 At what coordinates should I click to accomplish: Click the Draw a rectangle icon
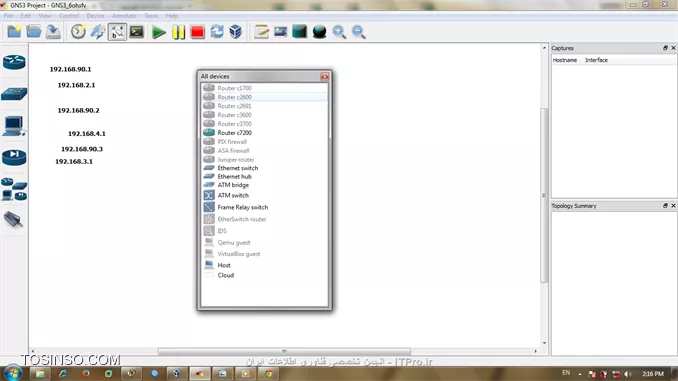[x=299, y=32]
